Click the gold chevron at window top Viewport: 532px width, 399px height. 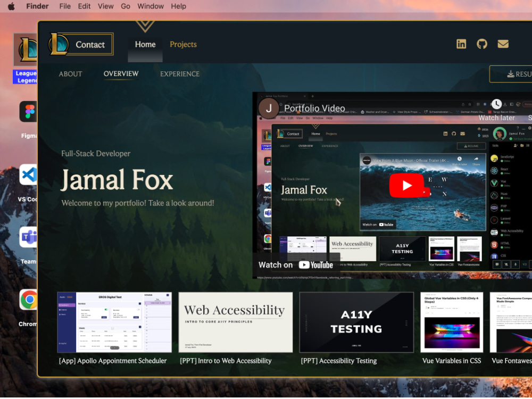tap(145, 27)
